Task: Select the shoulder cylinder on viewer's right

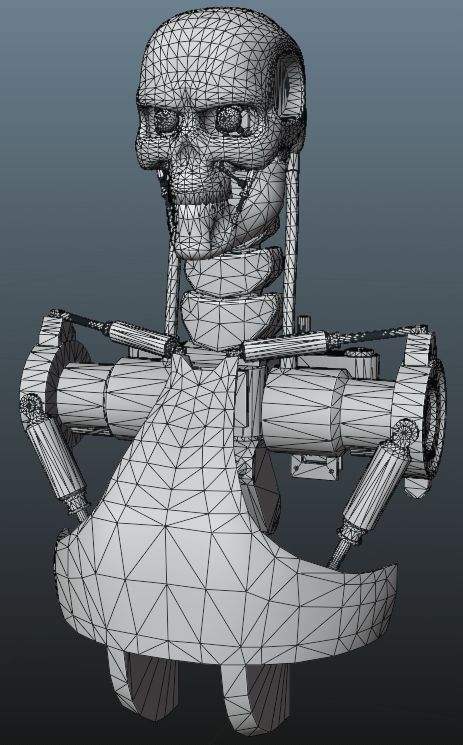Action: [328, 411]
